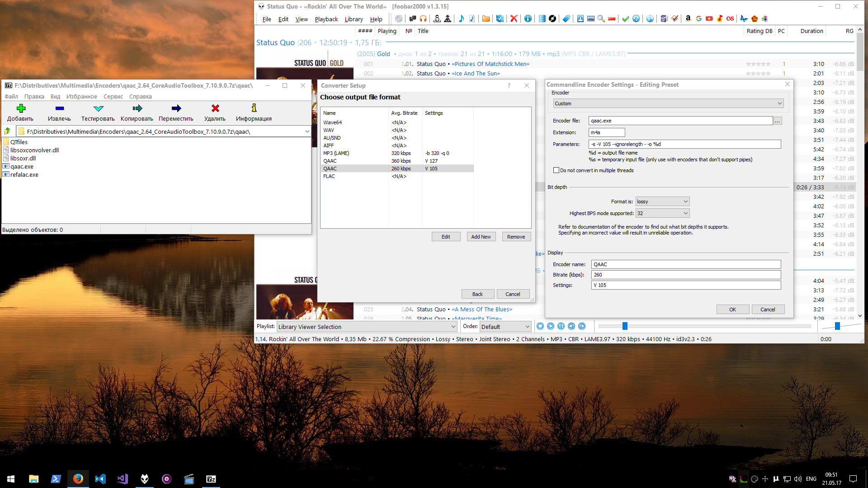Click the green checkmark icon
This screenshot has width=868, height=488.
pos(626,19)
